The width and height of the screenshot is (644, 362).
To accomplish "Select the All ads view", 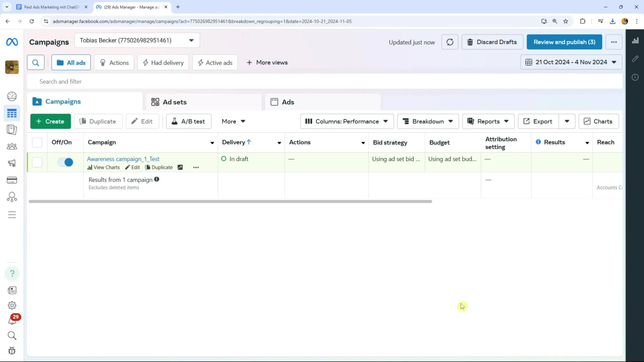I will [71, 63].
